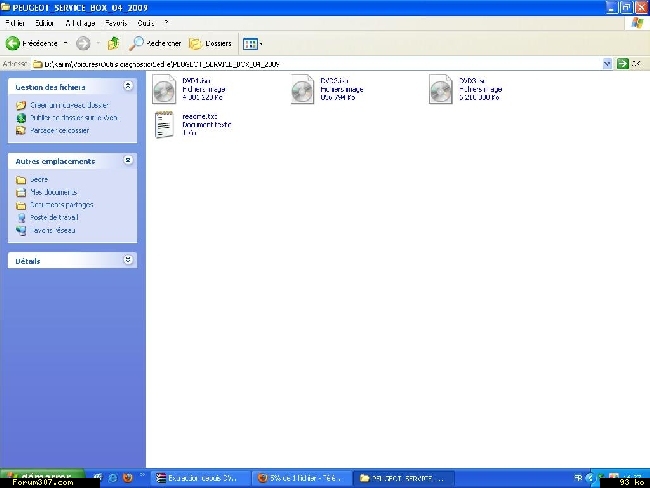The height and width of the screenshot is (488, 650).
Task: Click the new folder icon in task pane
Action: tap(21, 105)
